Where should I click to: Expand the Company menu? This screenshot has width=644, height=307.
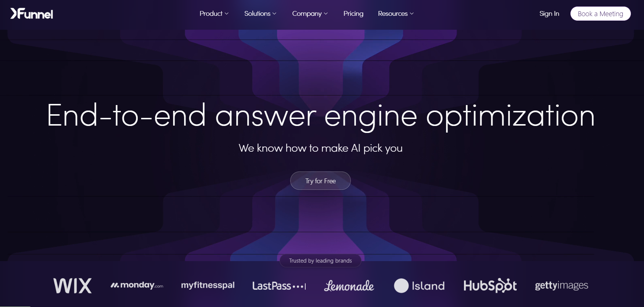tap(310, 14)
